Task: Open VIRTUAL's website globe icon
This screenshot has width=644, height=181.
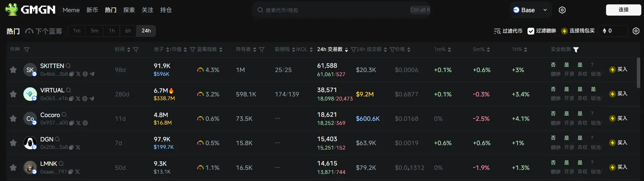Action: [85, 98]
